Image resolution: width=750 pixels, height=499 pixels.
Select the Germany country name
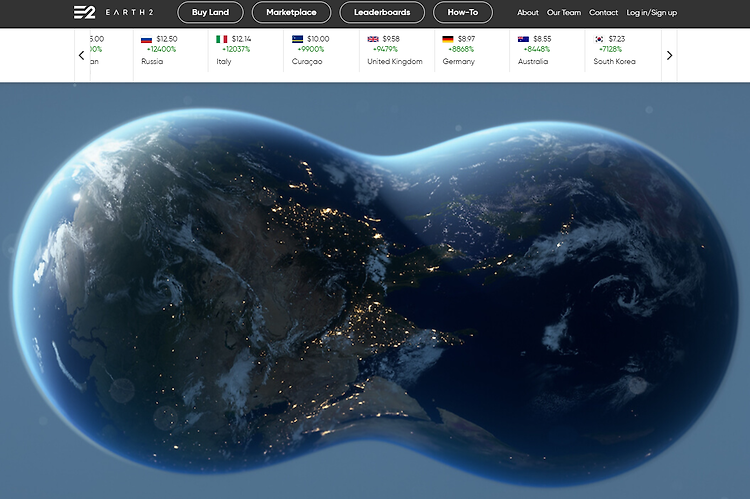coord(459,61)
